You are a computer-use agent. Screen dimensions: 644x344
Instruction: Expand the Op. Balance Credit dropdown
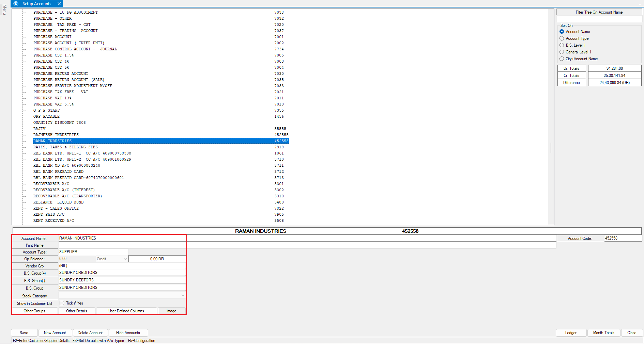point(125,259)
